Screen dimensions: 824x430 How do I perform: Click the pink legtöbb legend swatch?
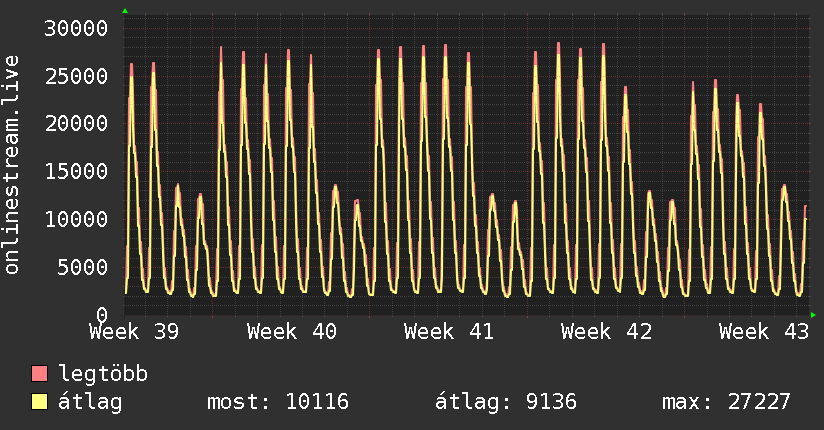(x=39, y=373)
